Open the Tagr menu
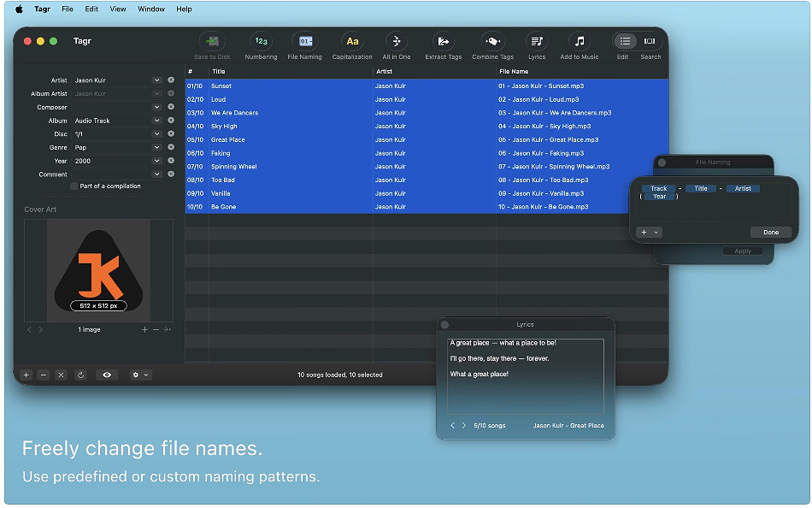 click(42, 9)
